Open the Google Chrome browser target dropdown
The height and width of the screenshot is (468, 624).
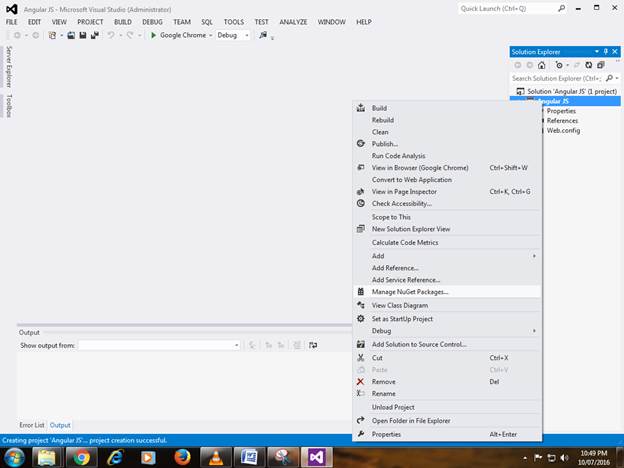pos(211,35)
